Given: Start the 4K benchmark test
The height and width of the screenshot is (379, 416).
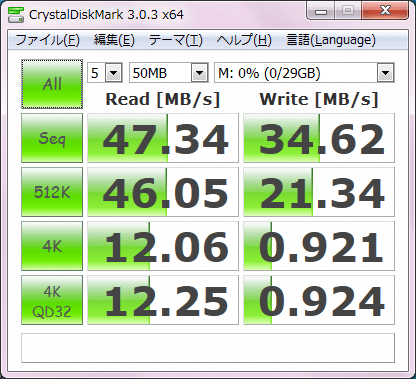Looking at the screenshot, I should [52, 246].
